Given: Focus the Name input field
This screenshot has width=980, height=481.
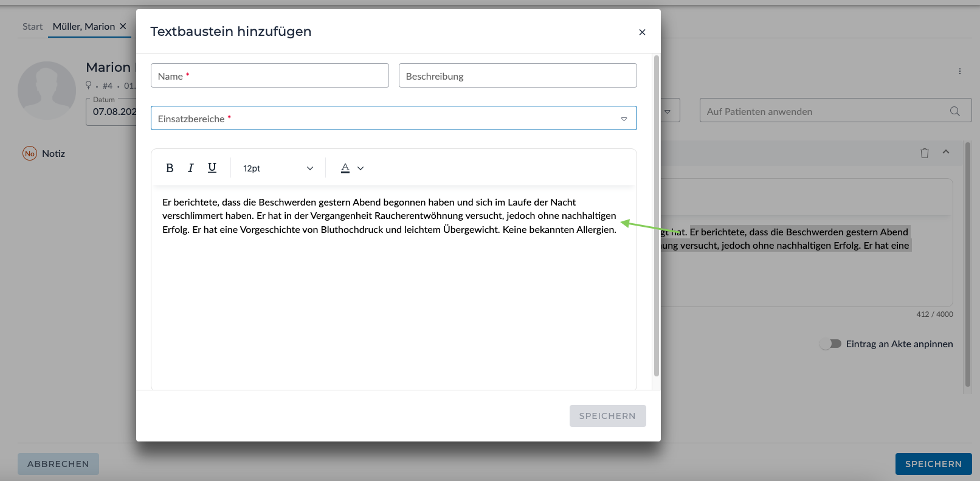Looking at the screenshot, I should click(x=269, y=76).
